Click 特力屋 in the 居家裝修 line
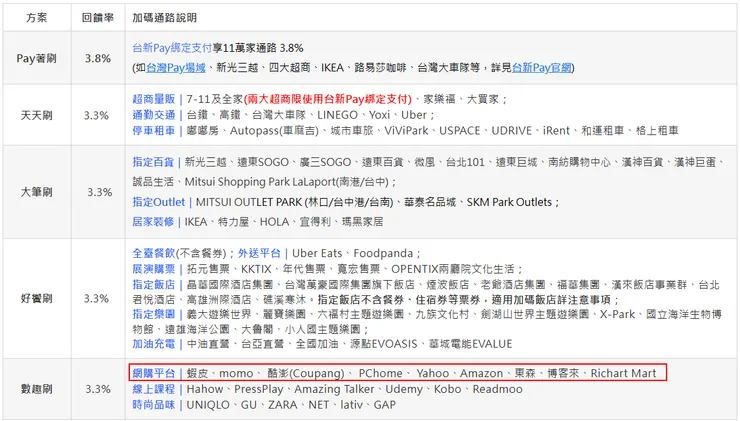The width and height of the screenshot is (740, 421). [233, 222]
